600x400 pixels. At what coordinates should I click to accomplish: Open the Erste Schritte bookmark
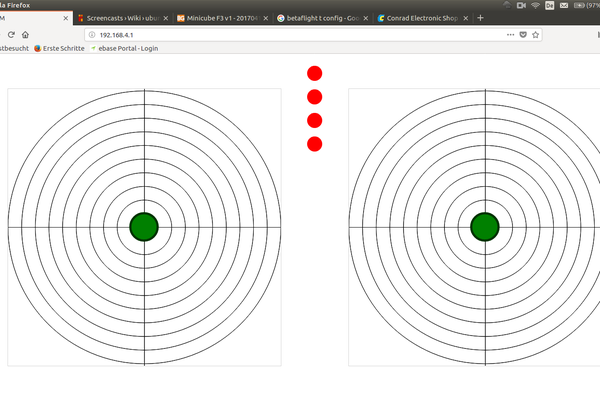[59, 48]
